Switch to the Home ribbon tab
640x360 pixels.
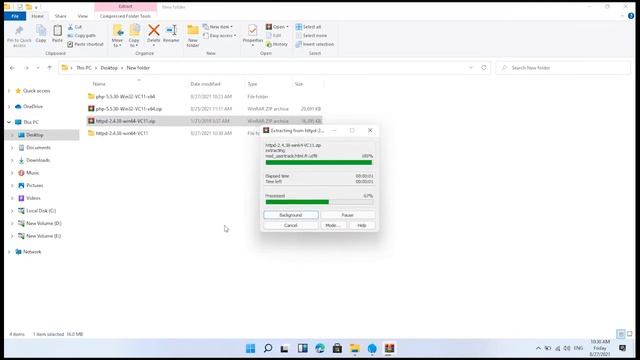tap(38, 16)
